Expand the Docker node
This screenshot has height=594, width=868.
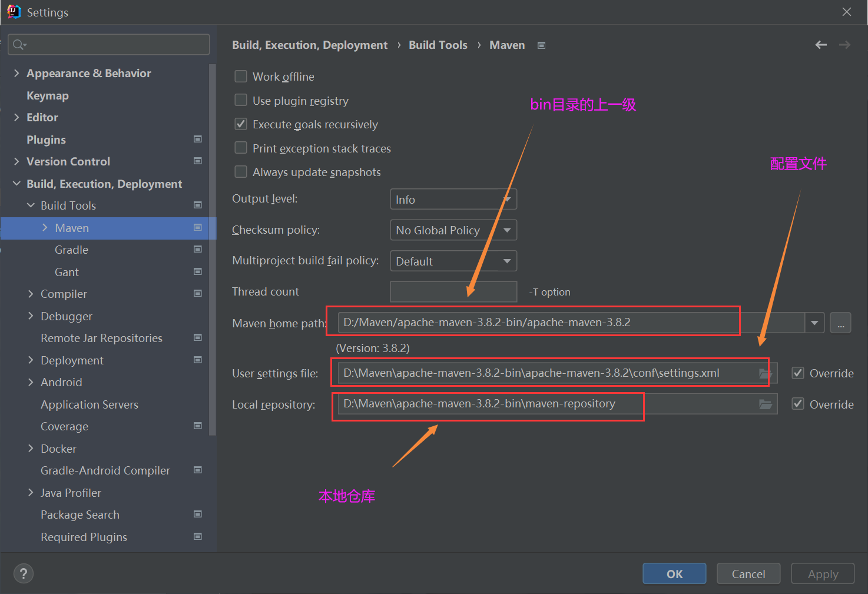[31, 449]
